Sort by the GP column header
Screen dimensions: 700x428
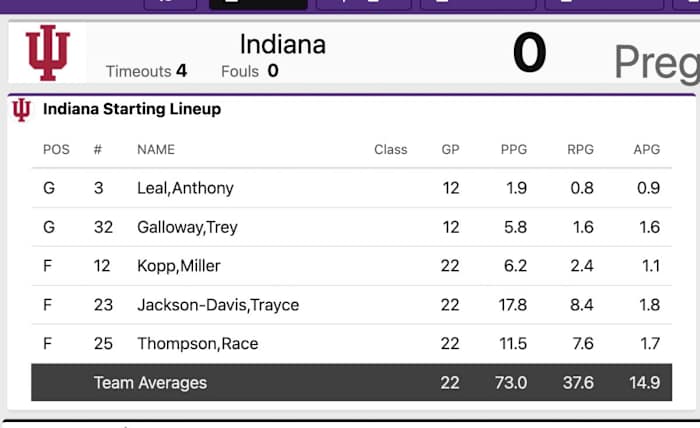[x=450, y=150]
